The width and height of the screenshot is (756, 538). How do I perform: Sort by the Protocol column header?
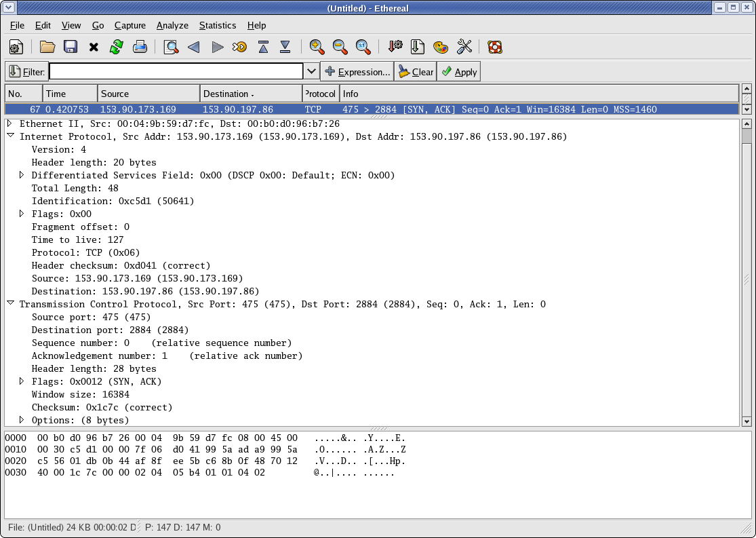click(321, 94)
